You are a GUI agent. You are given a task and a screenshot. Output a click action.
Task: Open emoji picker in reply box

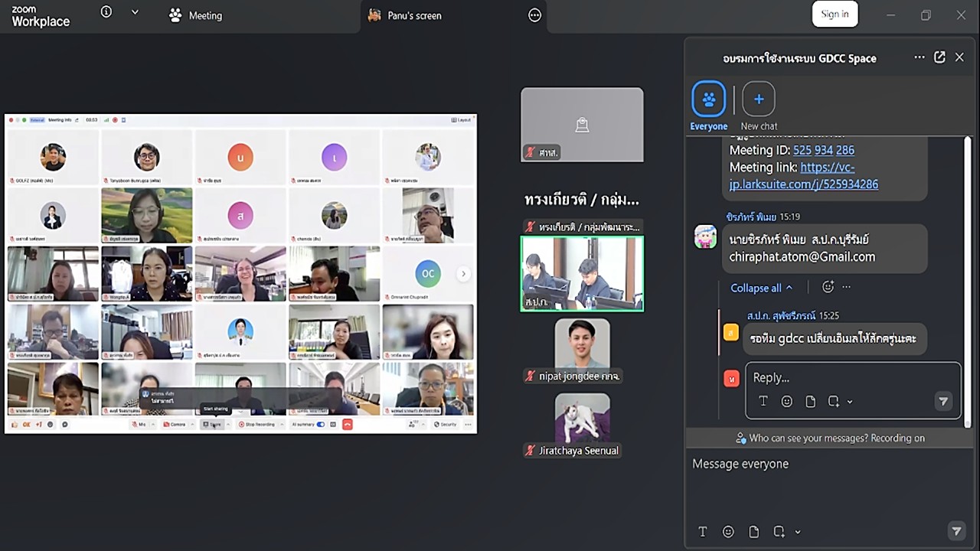(x=787, y=402)
